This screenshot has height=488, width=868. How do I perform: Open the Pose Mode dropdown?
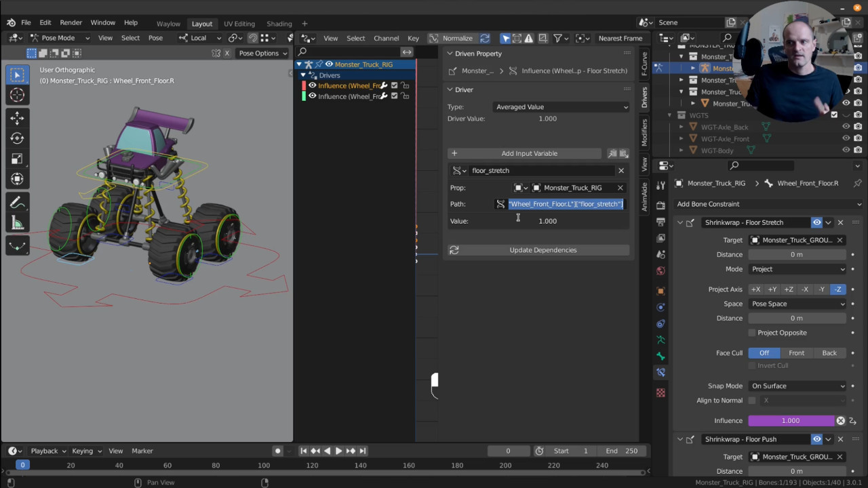[x=60, y=38]
